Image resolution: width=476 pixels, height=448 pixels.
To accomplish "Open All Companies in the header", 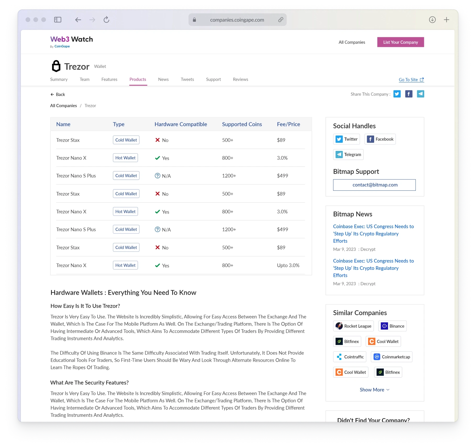I will [352, 42].
